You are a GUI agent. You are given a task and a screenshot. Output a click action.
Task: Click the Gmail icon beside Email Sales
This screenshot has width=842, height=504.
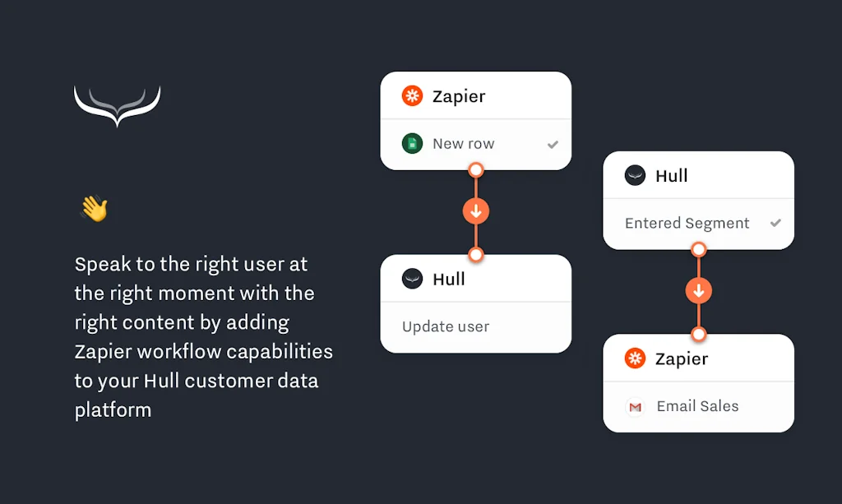point(635,406)
